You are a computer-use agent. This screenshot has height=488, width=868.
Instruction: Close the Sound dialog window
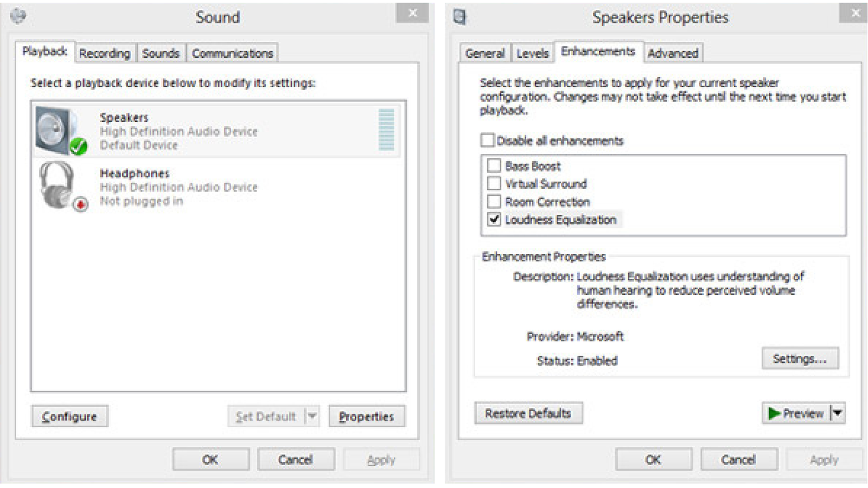(412, 13)
